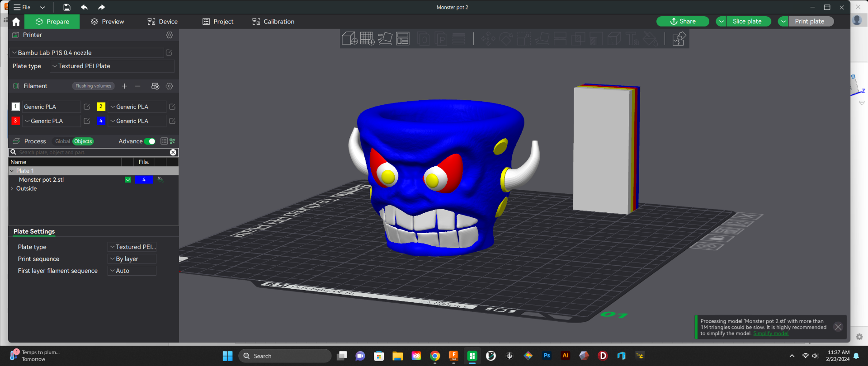
Task: Expand the Outside tree node
Action: (12, 188)
